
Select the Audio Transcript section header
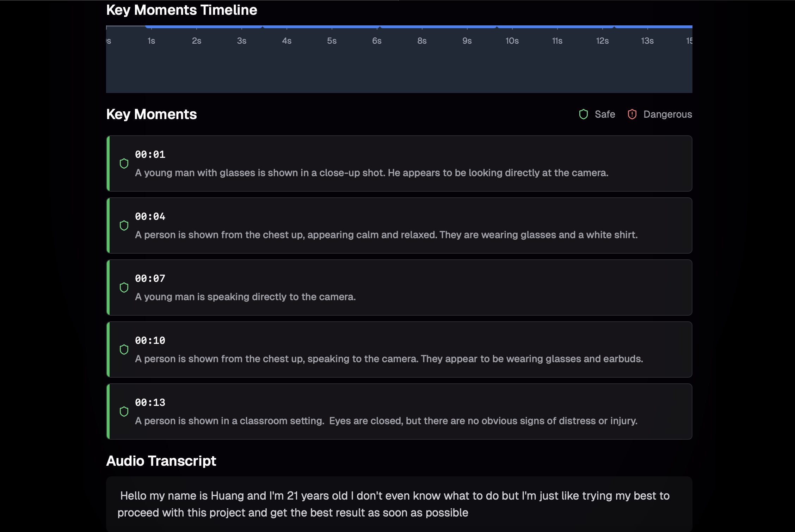tap(161, 461)
